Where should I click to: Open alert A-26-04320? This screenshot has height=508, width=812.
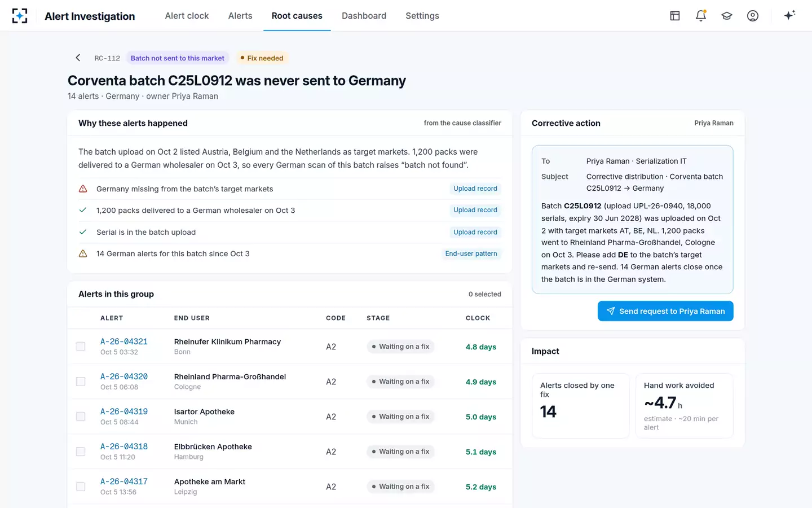124,376
